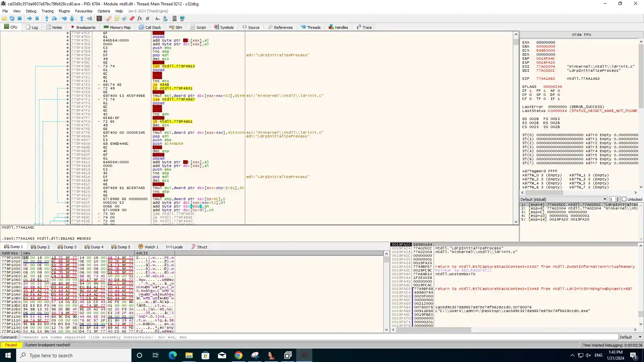Image resolution: width=644 pixels, height=362 pixels.
Task: Switch to the Locals tab
Action: [174, 247]
